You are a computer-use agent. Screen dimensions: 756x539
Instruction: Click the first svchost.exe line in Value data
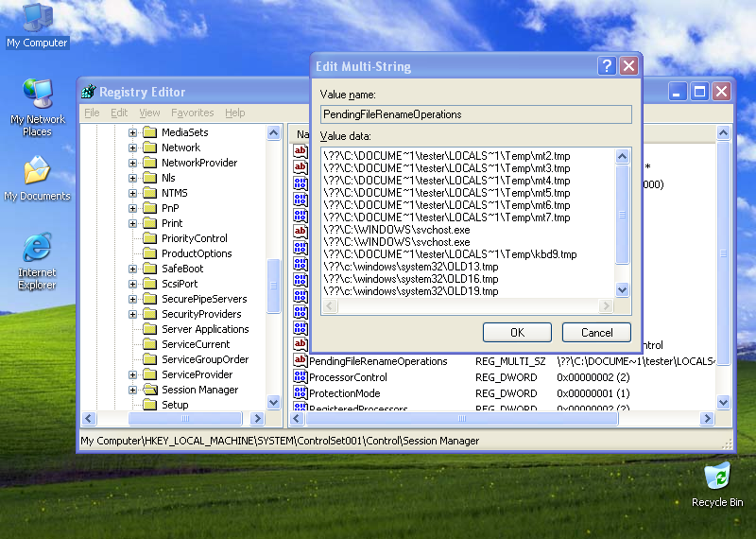click(396, 230)
